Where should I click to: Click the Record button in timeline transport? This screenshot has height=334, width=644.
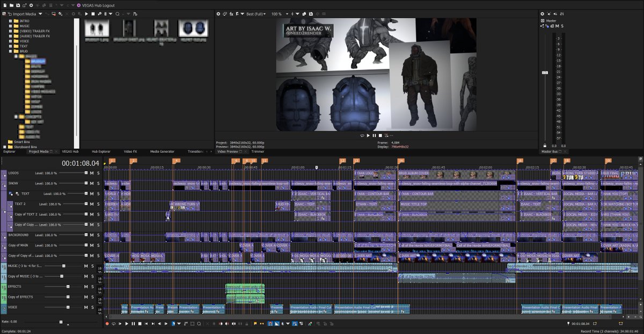tap(107, 324)
